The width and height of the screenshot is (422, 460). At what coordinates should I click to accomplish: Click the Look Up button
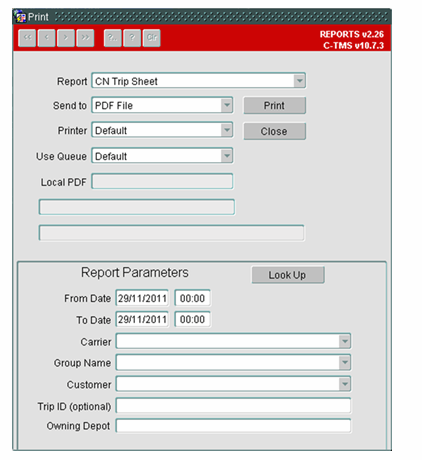coord(288,275)
